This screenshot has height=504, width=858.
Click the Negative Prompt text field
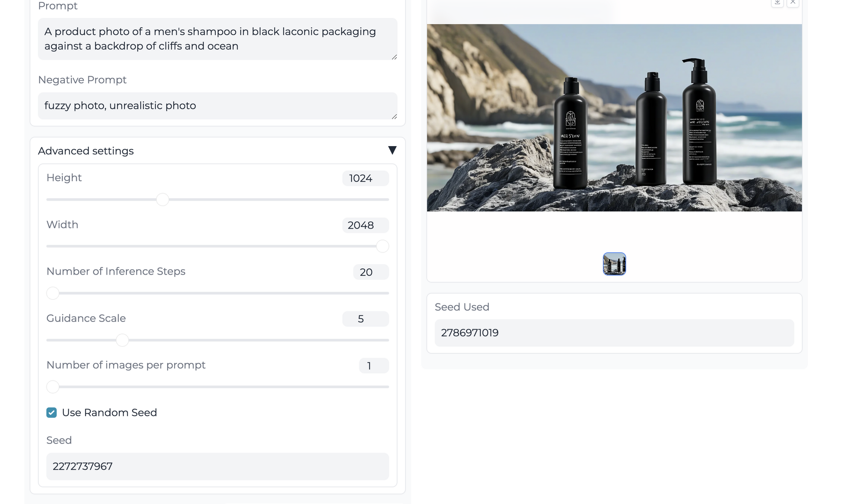point(217,106)
